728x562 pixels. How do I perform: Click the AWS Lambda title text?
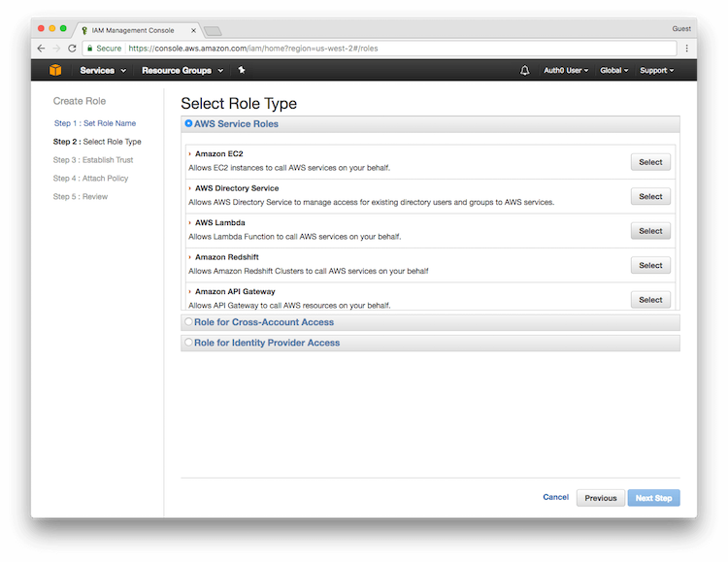pos(220,222)
